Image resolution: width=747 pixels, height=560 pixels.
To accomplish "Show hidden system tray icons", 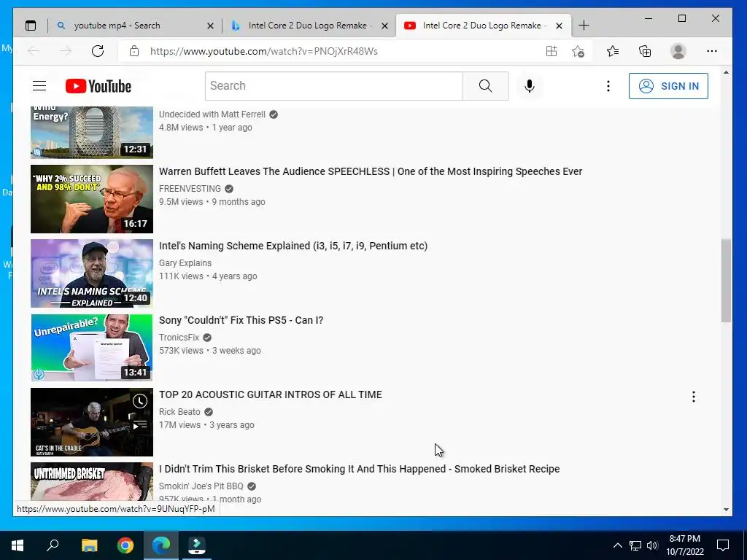I will 617,545.
